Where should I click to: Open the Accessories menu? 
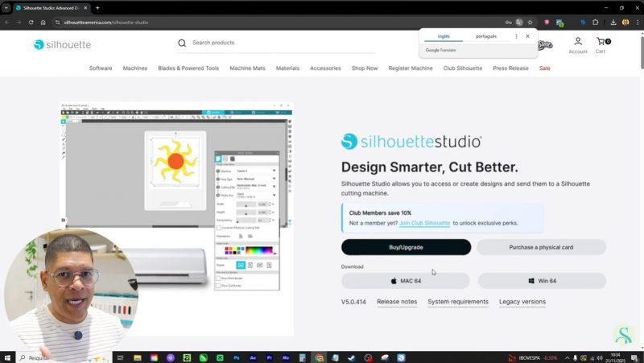325,68
